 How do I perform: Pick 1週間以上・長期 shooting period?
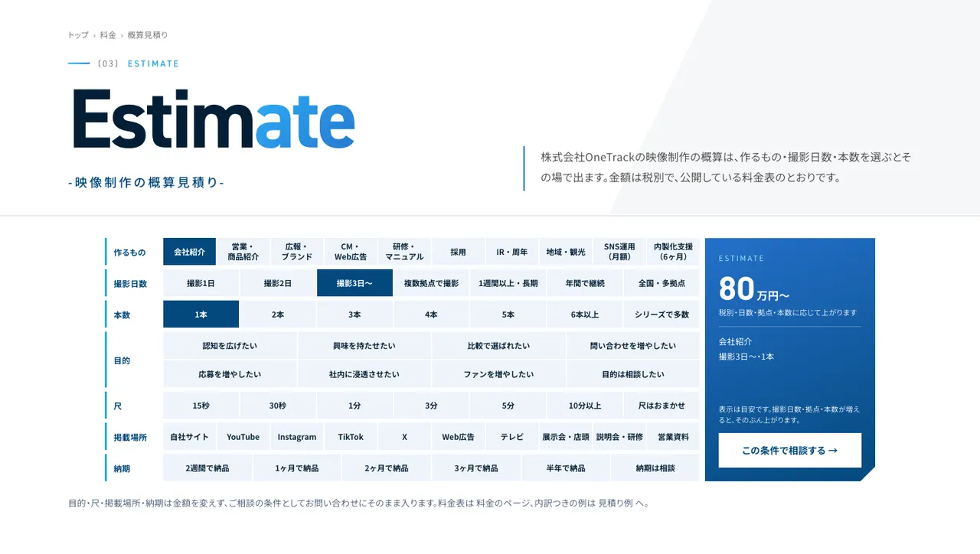(x=508, y=283)
